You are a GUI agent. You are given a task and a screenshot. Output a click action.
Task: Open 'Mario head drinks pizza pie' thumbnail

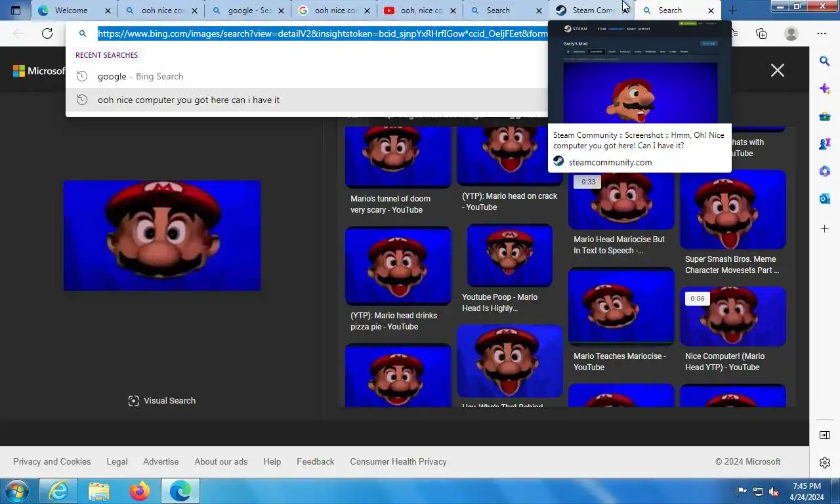point(398,266)
